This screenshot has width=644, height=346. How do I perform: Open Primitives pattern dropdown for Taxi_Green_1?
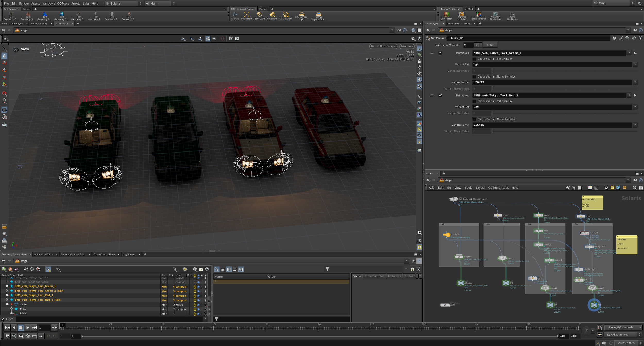click(629, 53)
